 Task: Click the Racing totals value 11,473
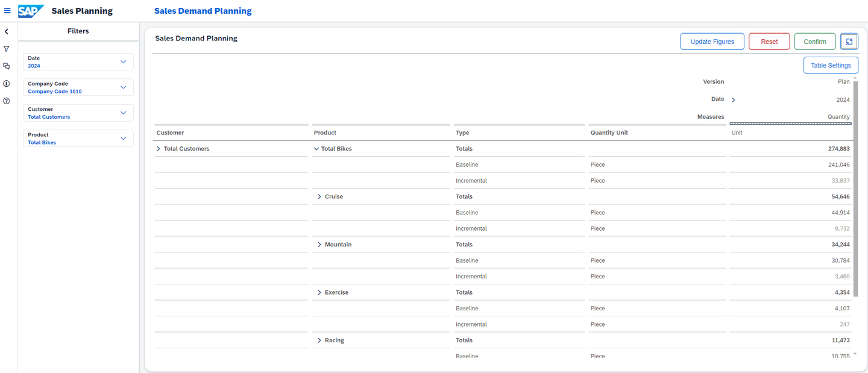point(840,340)
